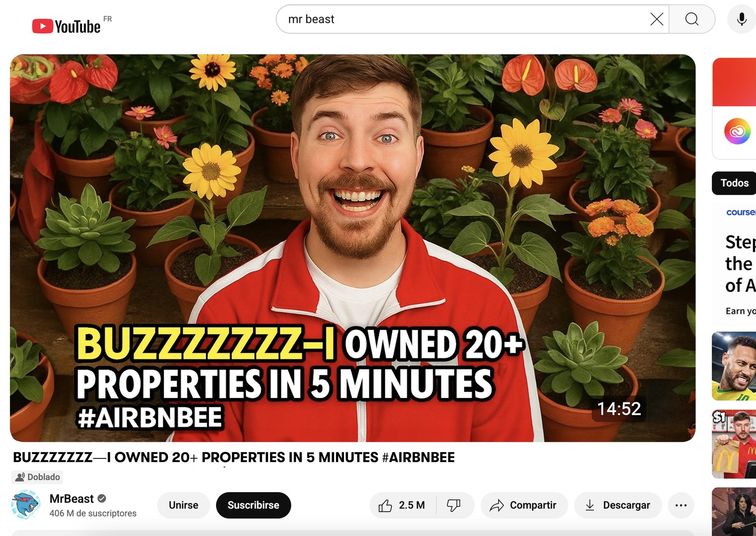Screen dimensions: 756x536
Task: Click the magnifying glass search button
Action: point(692,19)
